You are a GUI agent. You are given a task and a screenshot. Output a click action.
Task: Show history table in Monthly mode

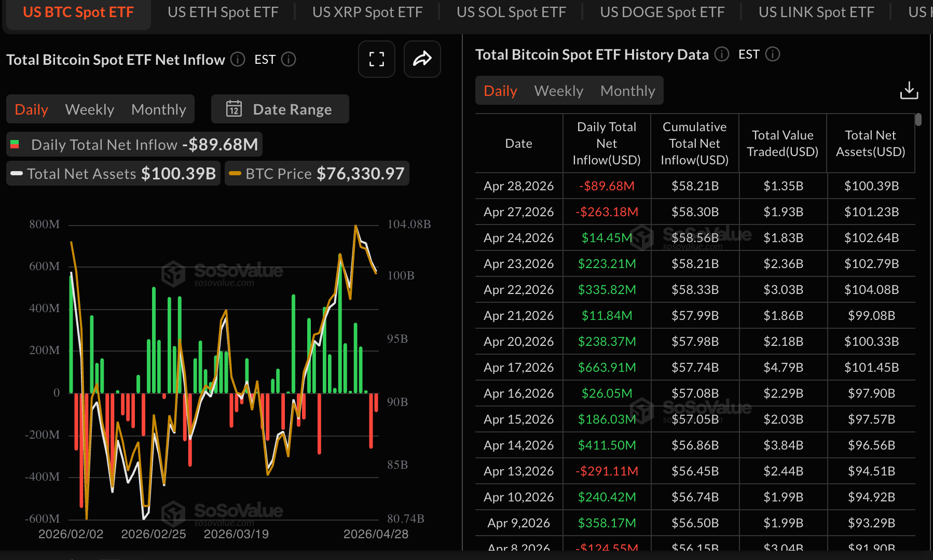627,91
